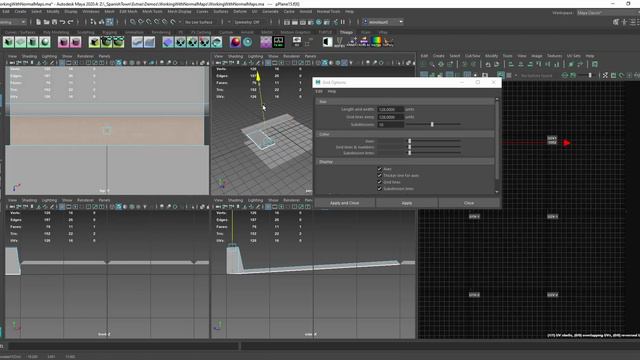The height and width of the screenshot is (360, 640).
Task: Open the Deform main menu
Action: (240, 11)
